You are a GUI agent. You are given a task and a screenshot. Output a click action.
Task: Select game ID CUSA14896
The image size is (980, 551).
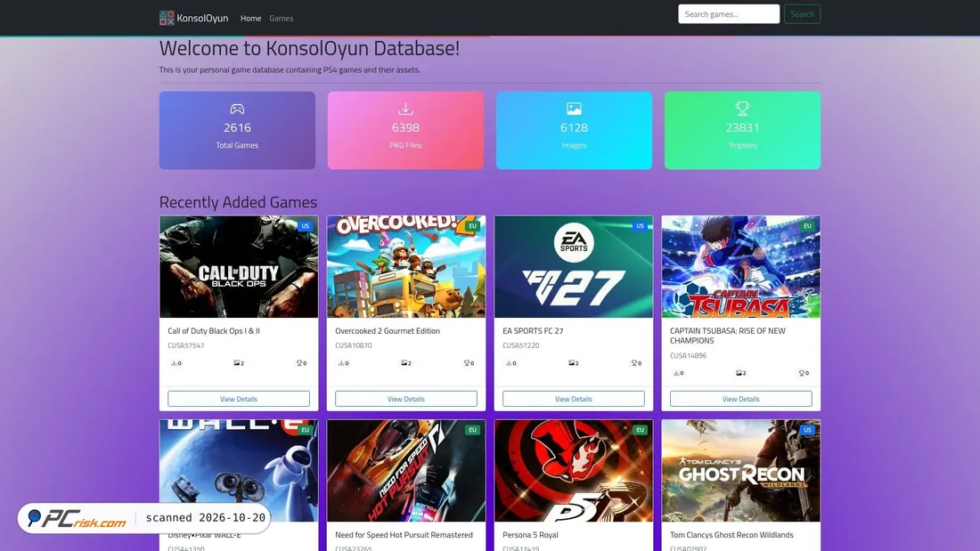[x=688, y=355]
